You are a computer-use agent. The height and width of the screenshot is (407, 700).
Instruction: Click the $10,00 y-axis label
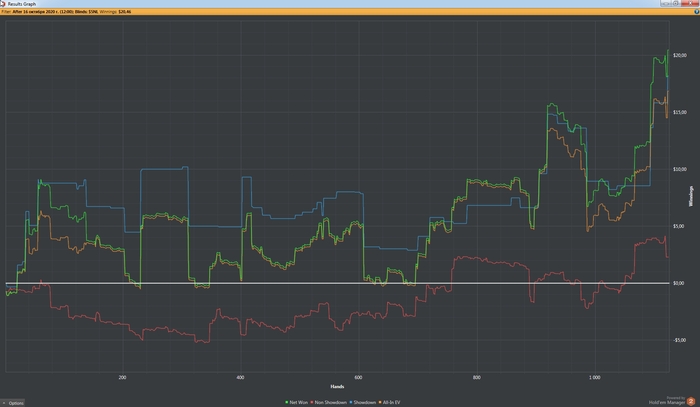[x=680, y=169]
